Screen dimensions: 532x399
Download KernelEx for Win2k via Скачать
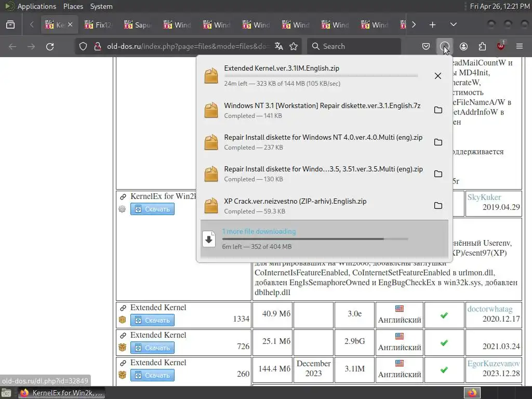pos(152,209)
